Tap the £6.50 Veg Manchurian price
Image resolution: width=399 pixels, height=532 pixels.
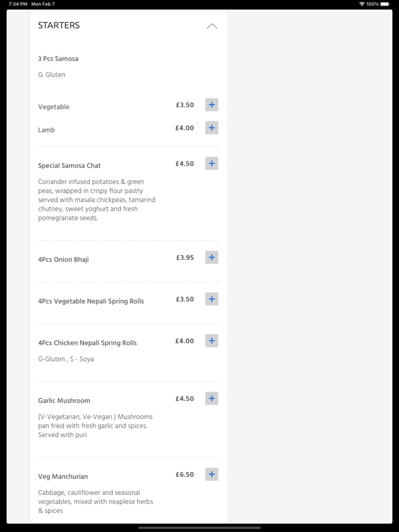(x=185, y=474)
